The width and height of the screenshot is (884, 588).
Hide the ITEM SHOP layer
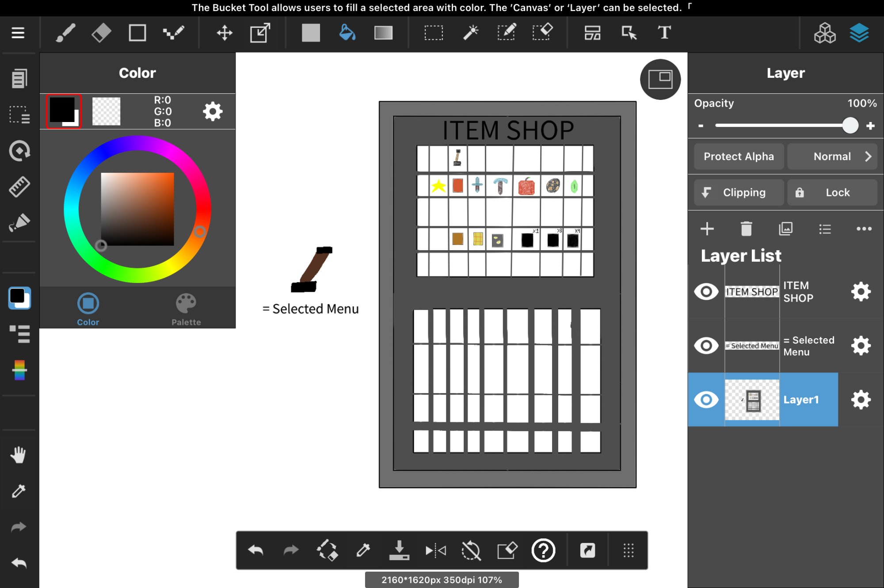pos(706,292)
